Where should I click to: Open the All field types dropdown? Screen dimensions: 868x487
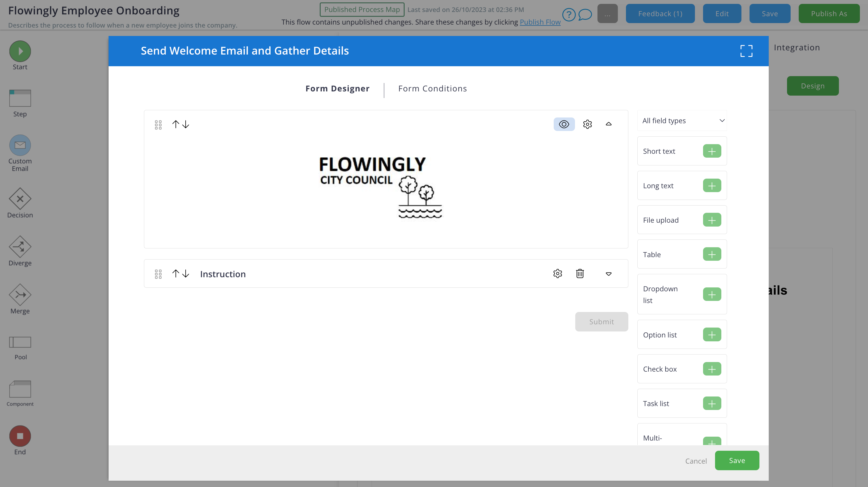click(x=681, y=120)
